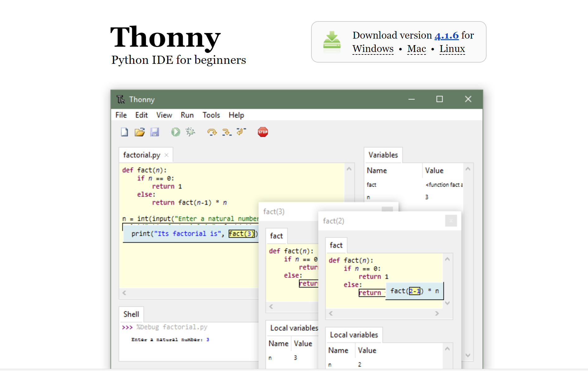Viewport: 588px width, 371px height.
Task: Minimize the Thonny window
Action: pyautogui.click(x=412, y=99)
